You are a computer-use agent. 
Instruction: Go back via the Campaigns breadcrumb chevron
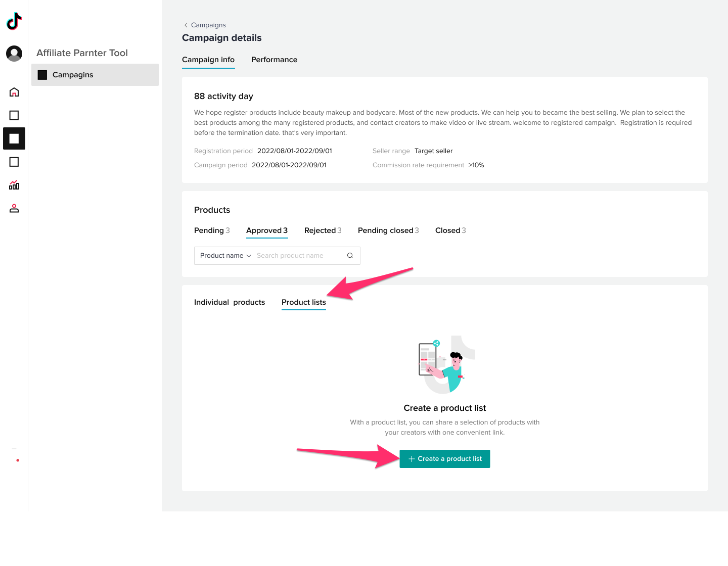pos(186,25)
